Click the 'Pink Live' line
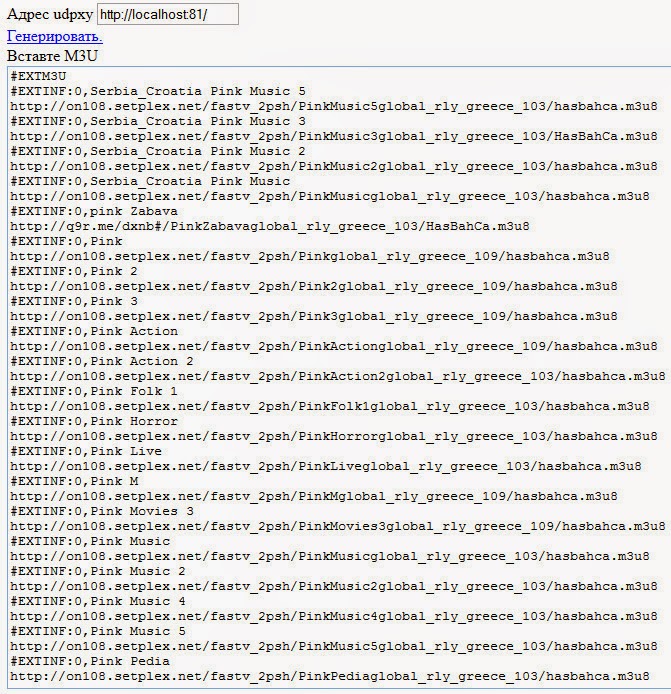 pos(86,451)
